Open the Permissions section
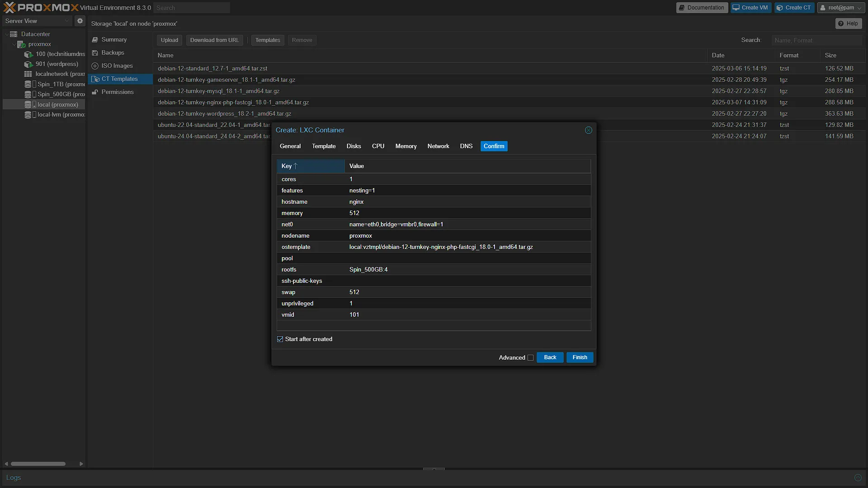The width and height of the screenshot is (868, 488). tap(117, 92)
